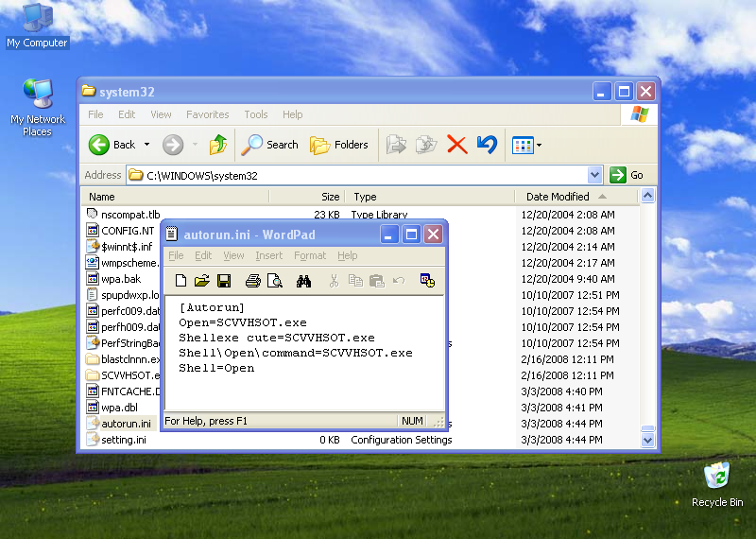Click the Up folder icon in Explorer

coord(218,145)
